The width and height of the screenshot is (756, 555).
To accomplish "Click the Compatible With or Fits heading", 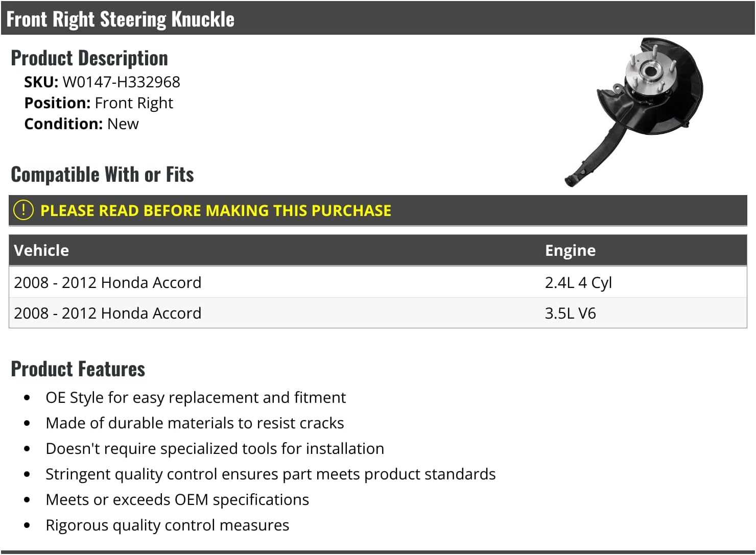I will [x=102, y=175].
